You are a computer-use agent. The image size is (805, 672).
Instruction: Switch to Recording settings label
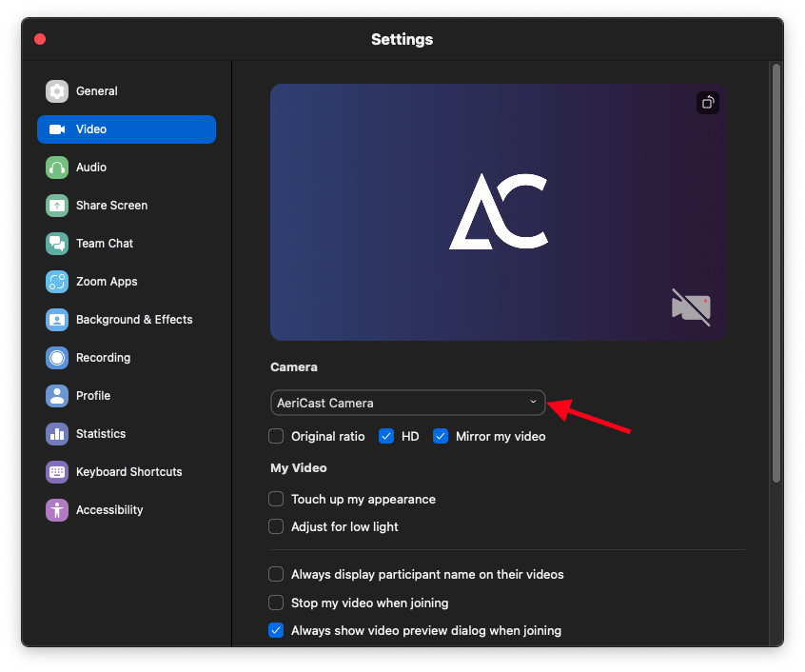tap(103, 358)
